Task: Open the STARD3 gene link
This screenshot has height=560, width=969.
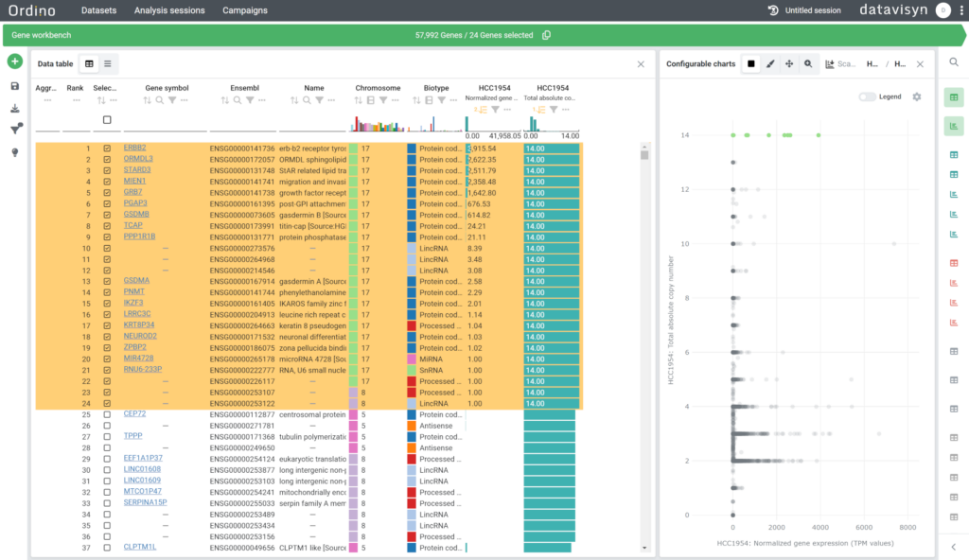Action: click(136, 170)
